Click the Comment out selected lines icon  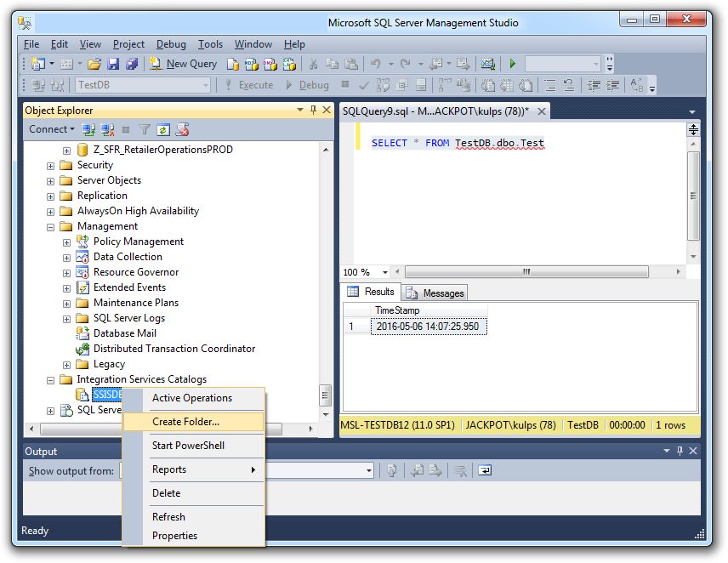550,85
